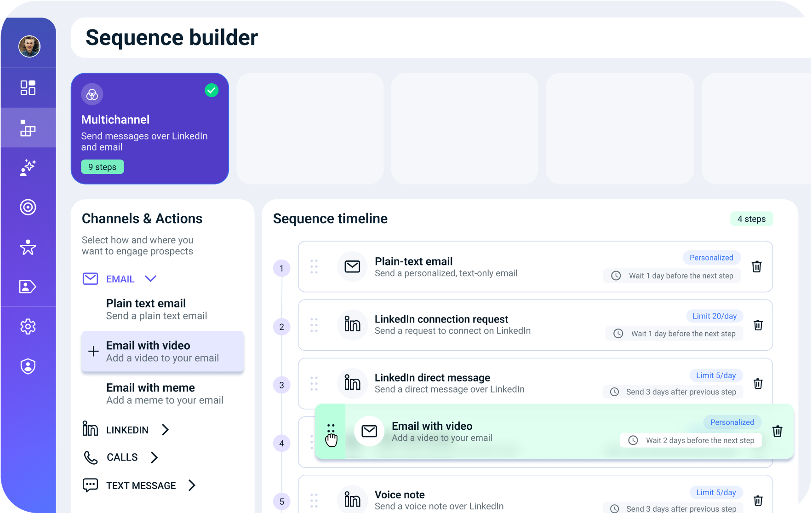Toggle the Multichannel green checkmark

tap(212, 90)
